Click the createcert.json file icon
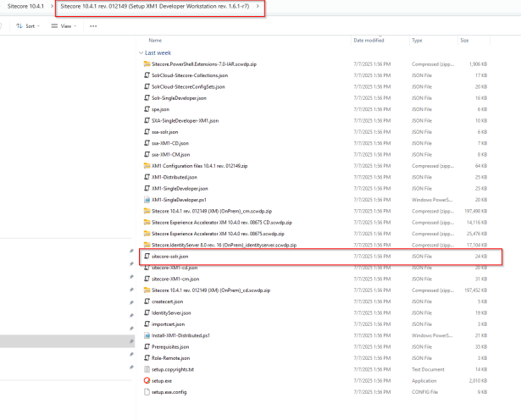521x420 pixels. click(146, 301)
